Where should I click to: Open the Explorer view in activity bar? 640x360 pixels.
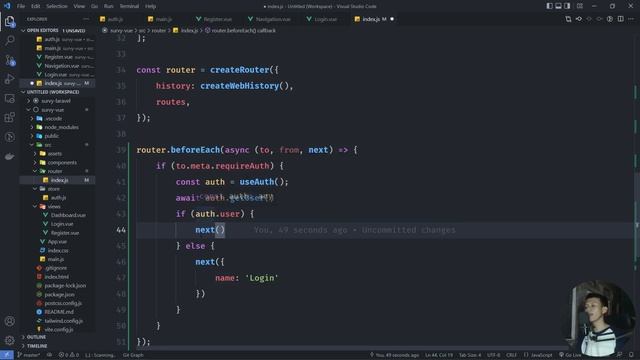click(10, 21)
